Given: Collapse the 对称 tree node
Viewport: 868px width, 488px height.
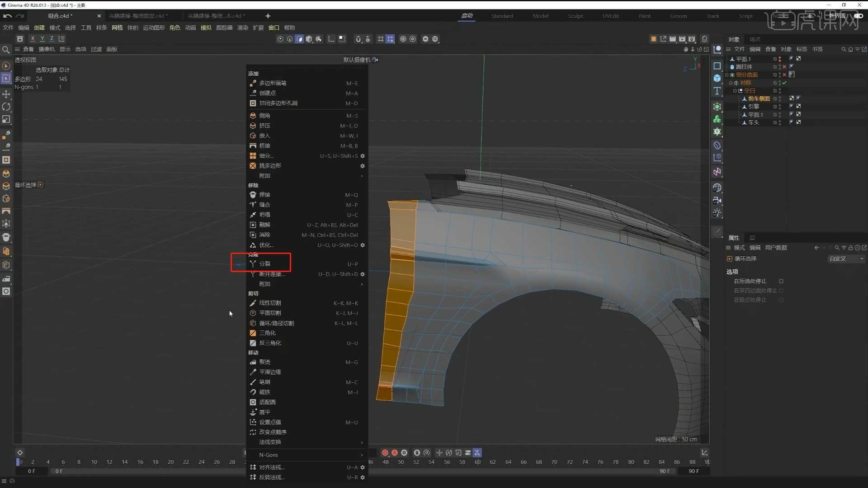Looking at the screenshot, I should (731, 83).
